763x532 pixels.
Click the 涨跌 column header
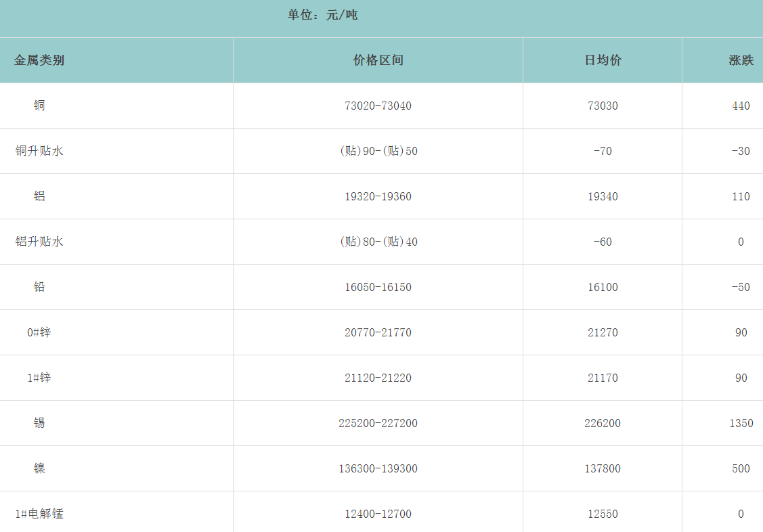[741, 60]
